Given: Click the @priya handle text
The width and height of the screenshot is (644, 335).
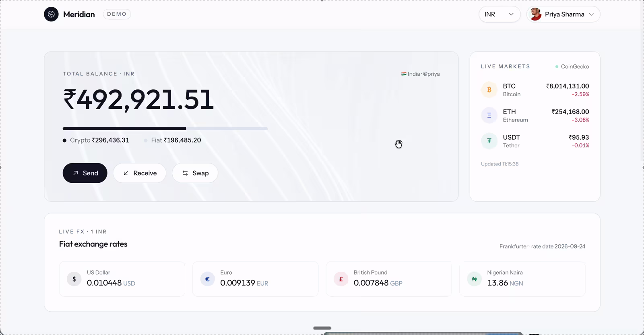Looking at the screenshot, I should [x=431, y=74].
